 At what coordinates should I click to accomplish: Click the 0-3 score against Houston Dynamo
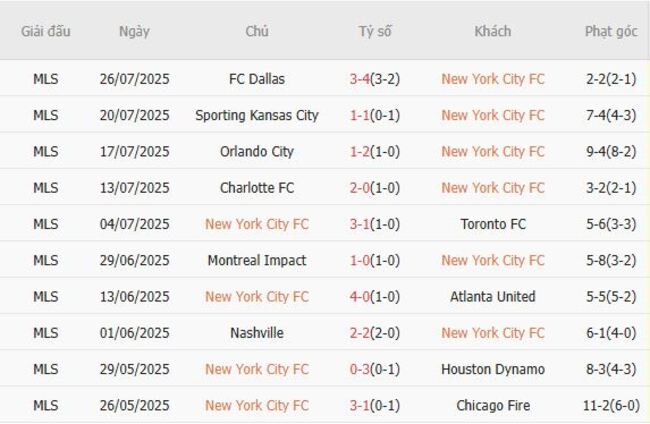(x=360, y=369)
